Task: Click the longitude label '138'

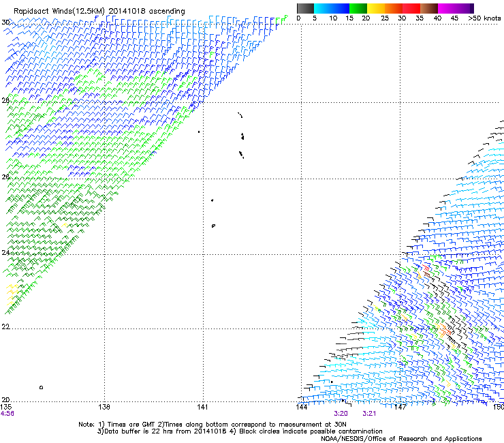Action: click(104, 407)
